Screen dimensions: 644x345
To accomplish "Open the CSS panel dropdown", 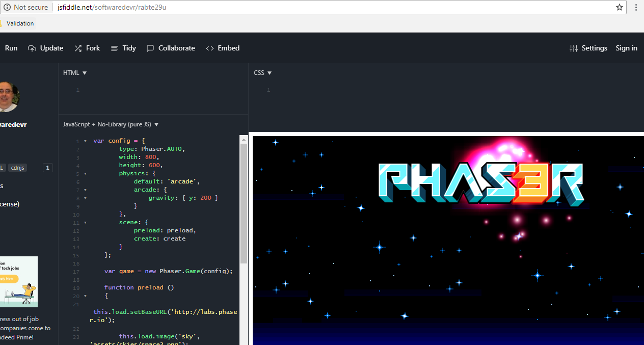I will point(270,72).
